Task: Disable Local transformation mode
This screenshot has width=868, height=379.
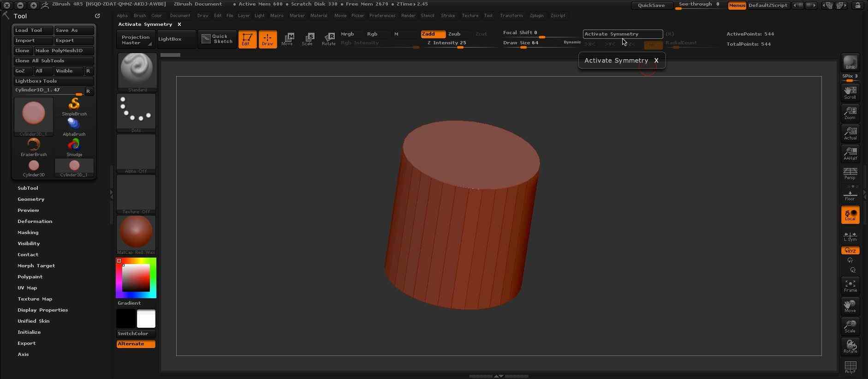Action: 850,215
